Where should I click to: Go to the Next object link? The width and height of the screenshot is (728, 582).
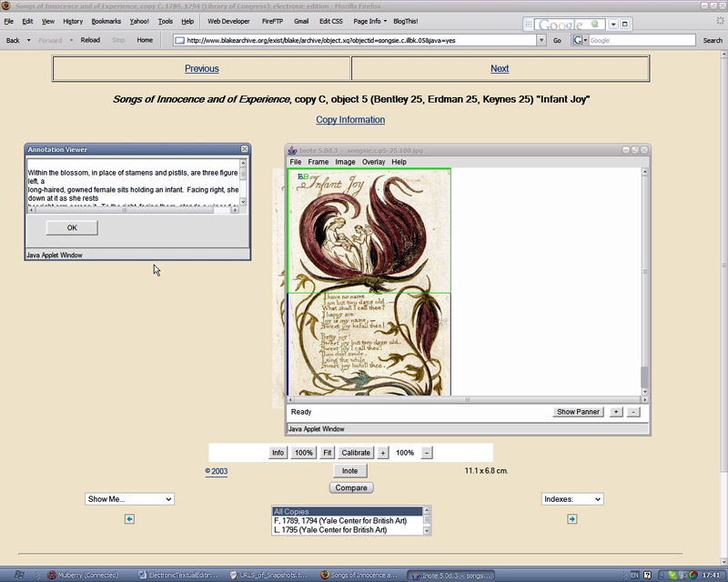coord(500,68)
